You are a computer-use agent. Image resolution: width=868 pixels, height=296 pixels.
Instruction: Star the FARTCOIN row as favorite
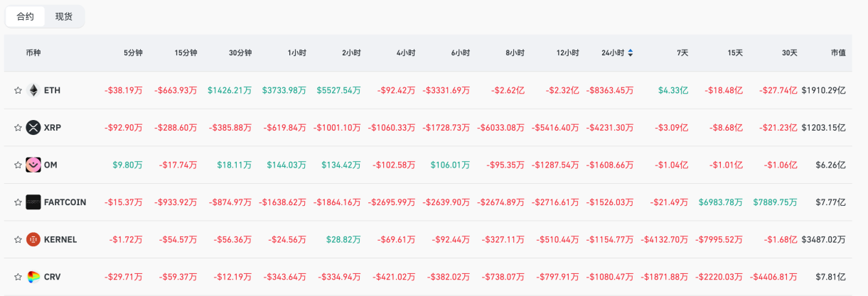point(18,202)
